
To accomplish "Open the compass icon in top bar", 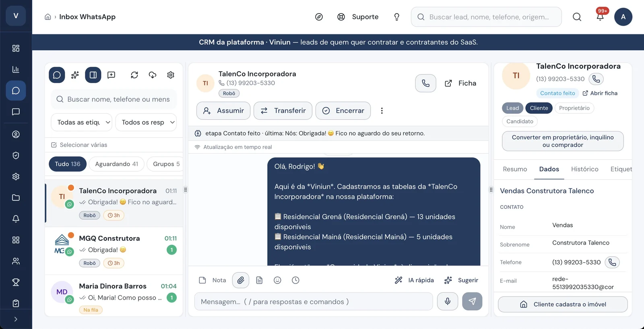I will [319, 17].
